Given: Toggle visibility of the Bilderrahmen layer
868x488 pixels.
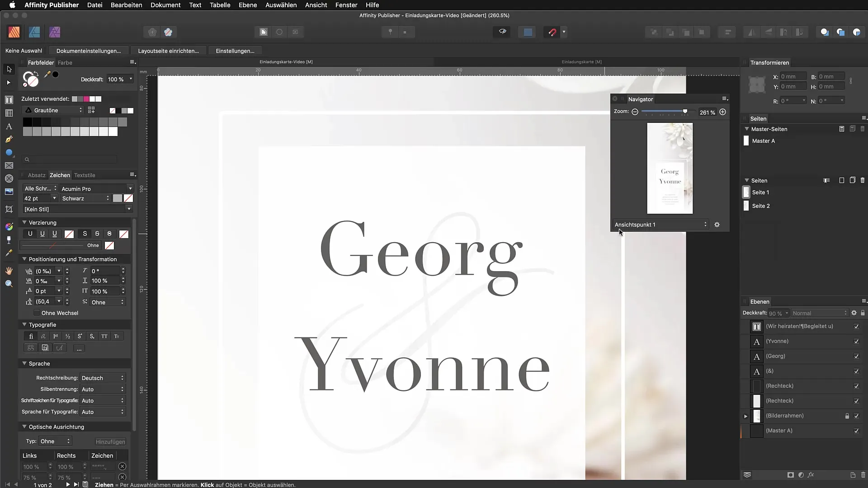Looking at the screenshot, I should pos(856,416).
